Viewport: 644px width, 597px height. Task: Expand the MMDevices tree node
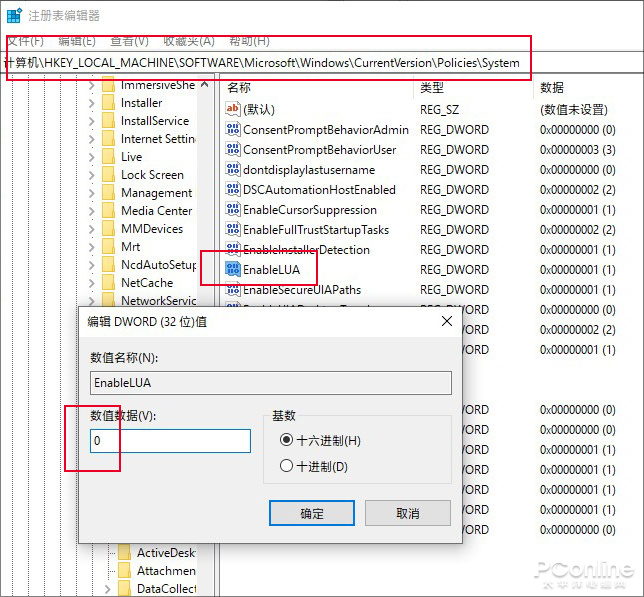click(92, 229)
